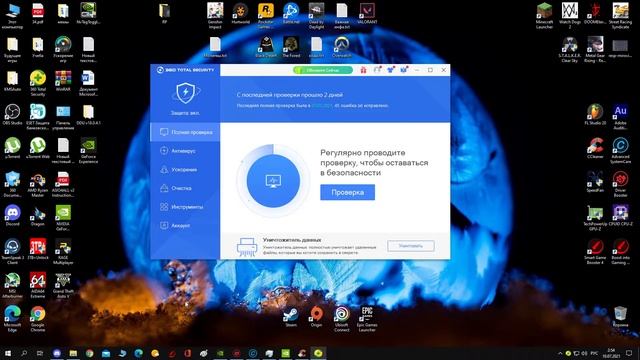Open uTorrent Web desktop shortcut

[x=38, y=148]
